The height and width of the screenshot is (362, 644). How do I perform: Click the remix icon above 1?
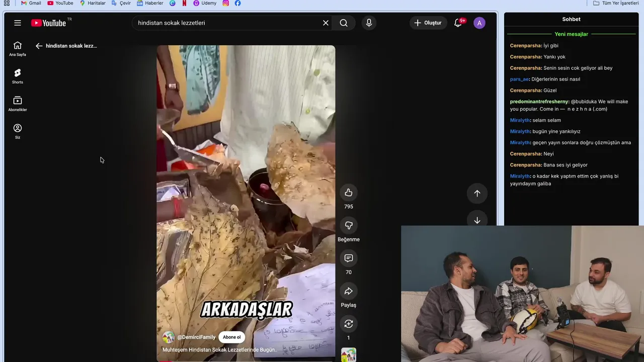(x=349, y=324)
